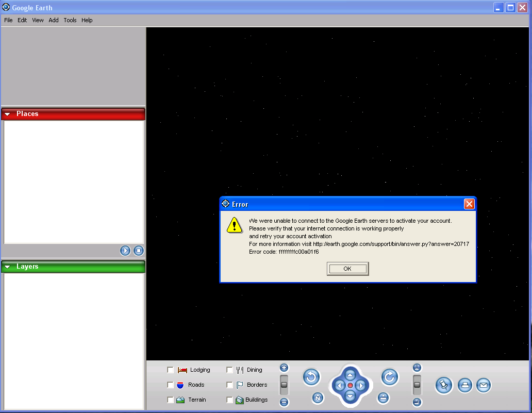Screen dimensions: 532x413
Task: Enable the Buildings layer checkbox
Action: (229, 400)
